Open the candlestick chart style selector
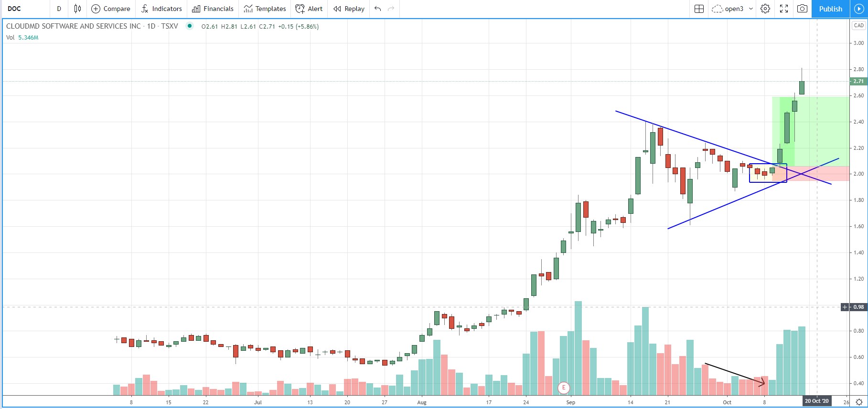The height and width of the screenshot is (409, 868). pos(77,9)
